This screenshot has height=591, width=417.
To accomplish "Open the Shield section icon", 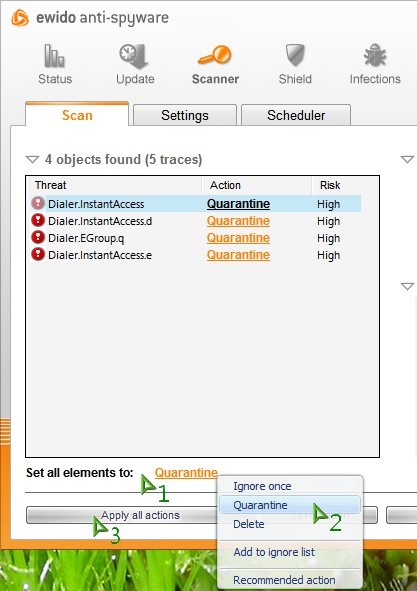I will (295, 55).
